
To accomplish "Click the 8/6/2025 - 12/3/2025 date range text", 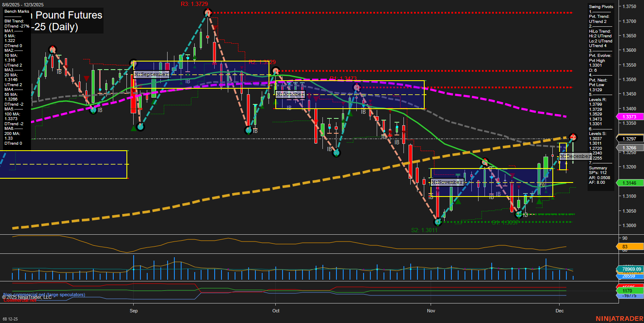I will pyautogui.click(x=22, y=4).
